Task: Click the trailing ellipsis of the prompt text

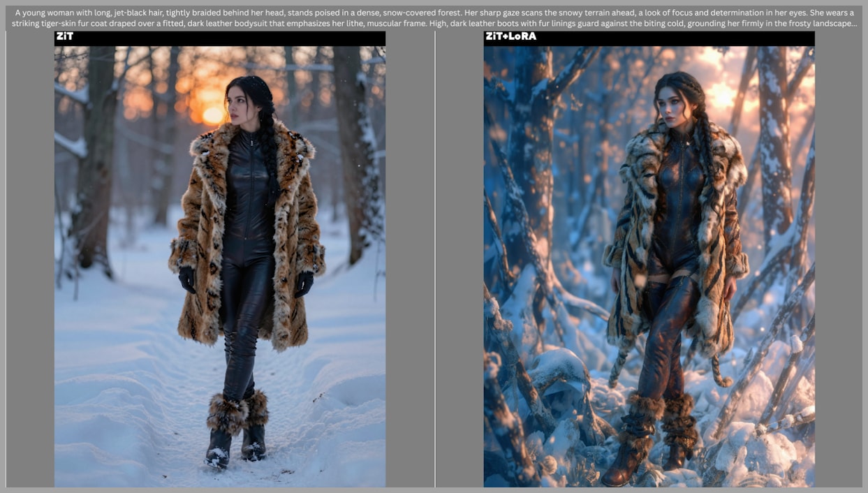Action: click(x=853, y=24)
